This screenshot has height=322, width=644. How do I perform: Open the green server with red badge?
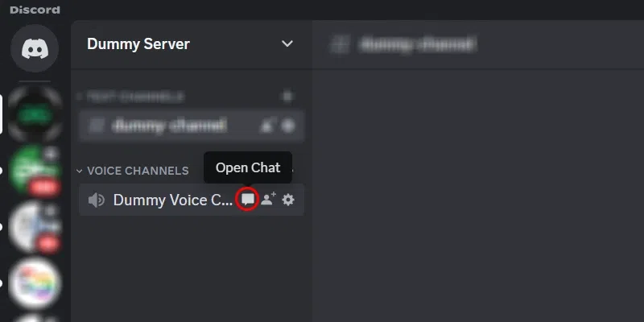click(35, 170)
